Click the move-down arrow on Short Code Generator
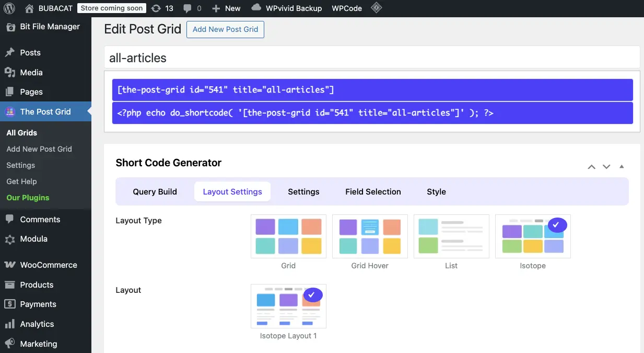The width and height of the screenshot is (644, 353). pyautogui.click(x=606, y=166)
